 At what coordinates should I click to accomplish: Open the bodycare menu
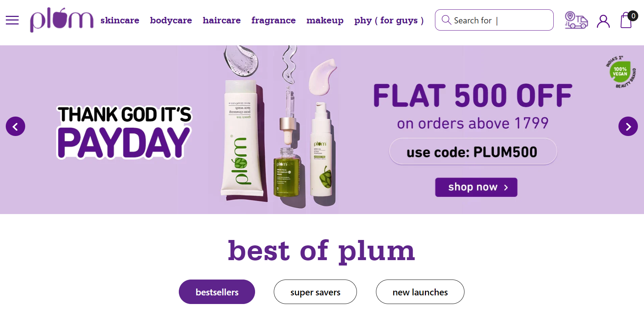[x=171, y=21]
